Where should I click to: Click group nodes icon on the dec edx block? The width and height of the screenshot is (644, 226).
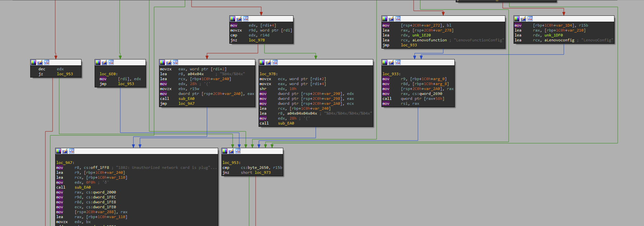tap(47, 62)
